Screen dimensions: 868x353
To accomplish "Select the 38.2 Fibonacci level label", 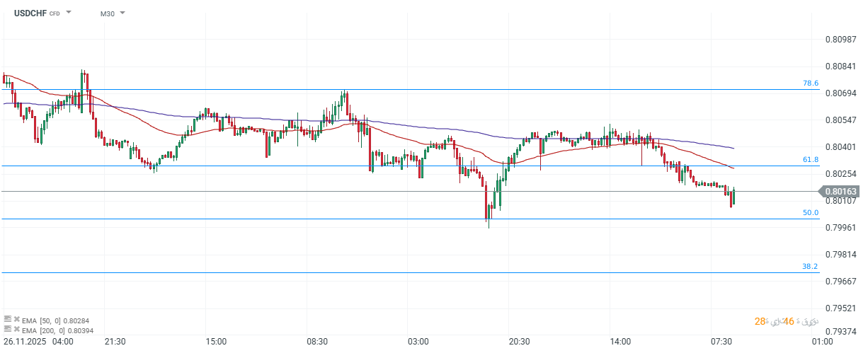I will pyautogui.click(x=810, y=267).
